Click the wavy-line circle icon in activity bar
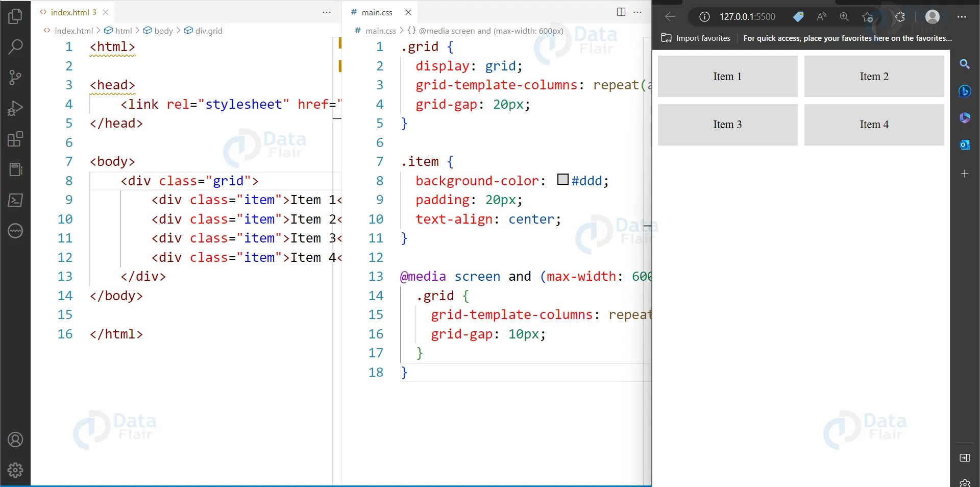980x487 pixels. (x=15, y=231)
